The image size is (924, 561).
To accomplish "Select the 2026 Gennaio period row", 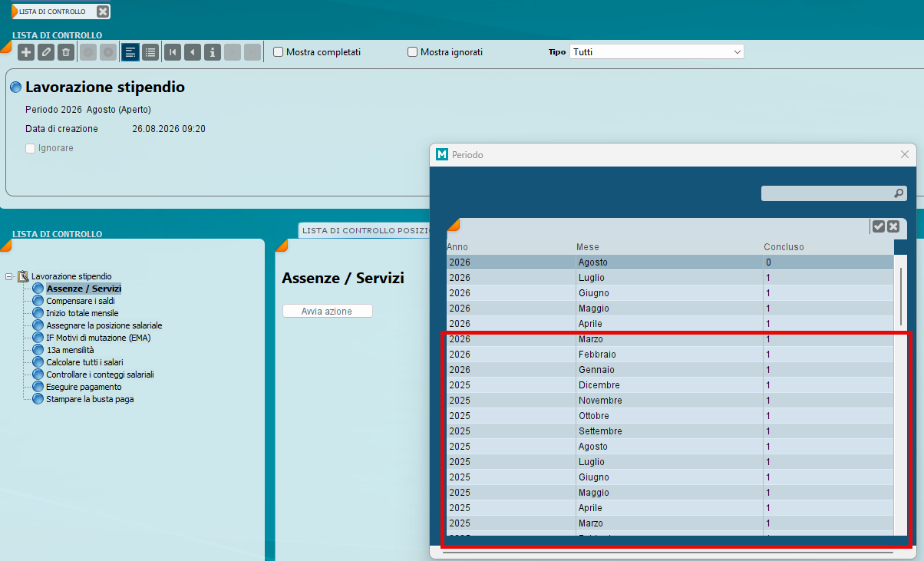I will [x=670, y=370].
